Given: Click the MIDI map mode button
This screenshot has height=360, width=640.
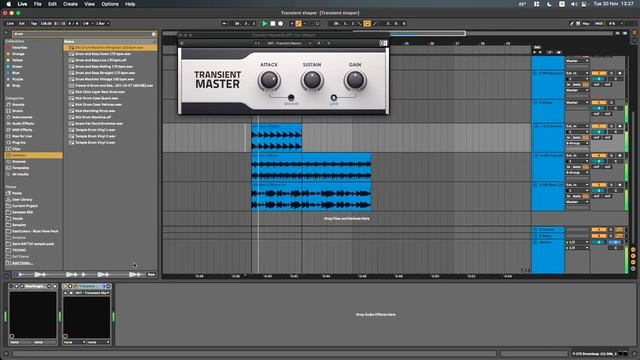Looking at the screenshot, I should coord(598,24).
